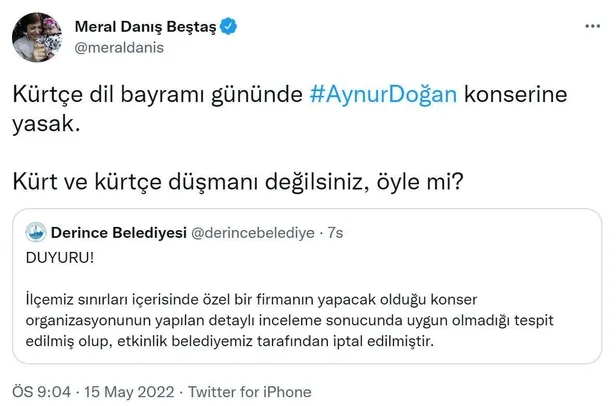
Task: Click the ÖS 9:04 time stamp
Action: 36,392
